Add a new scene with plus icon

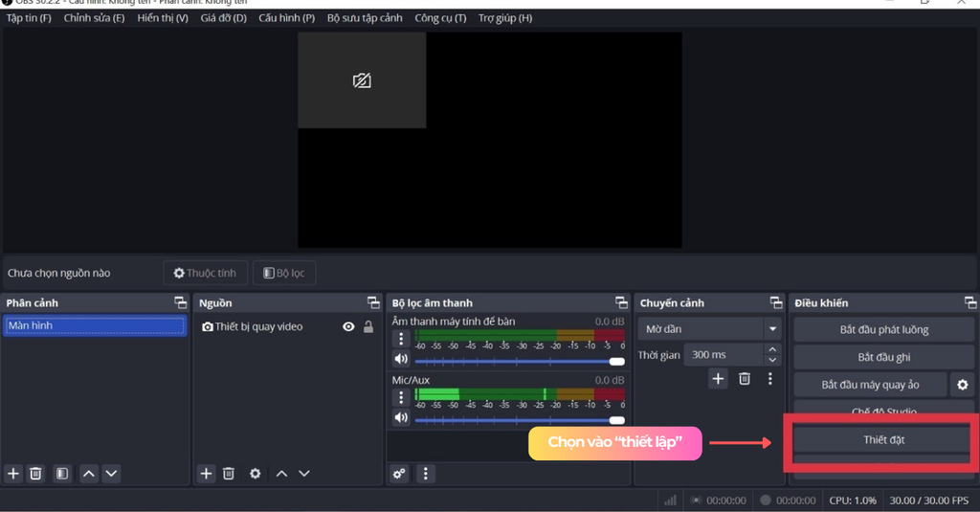point(13,473)
